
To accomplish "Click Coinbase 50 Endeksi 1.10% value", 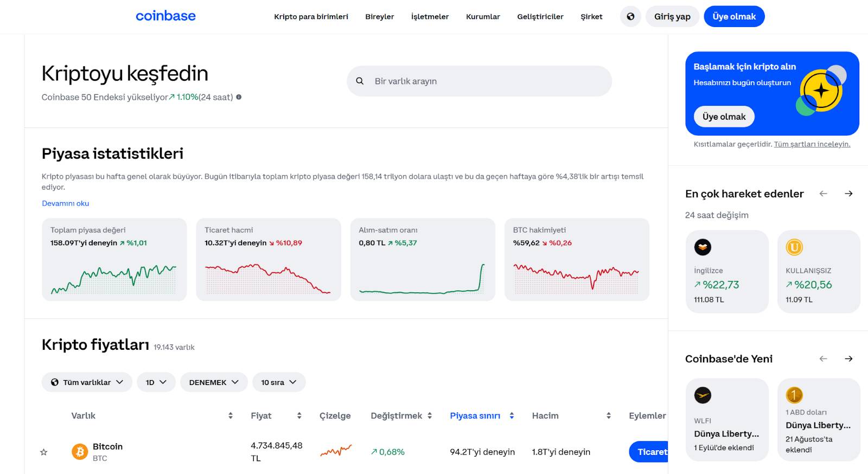I will [183, 97].
